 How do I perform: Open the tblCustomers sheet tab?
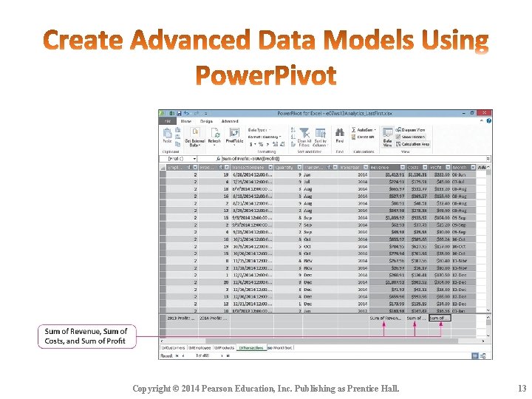[x=173, y=348]
